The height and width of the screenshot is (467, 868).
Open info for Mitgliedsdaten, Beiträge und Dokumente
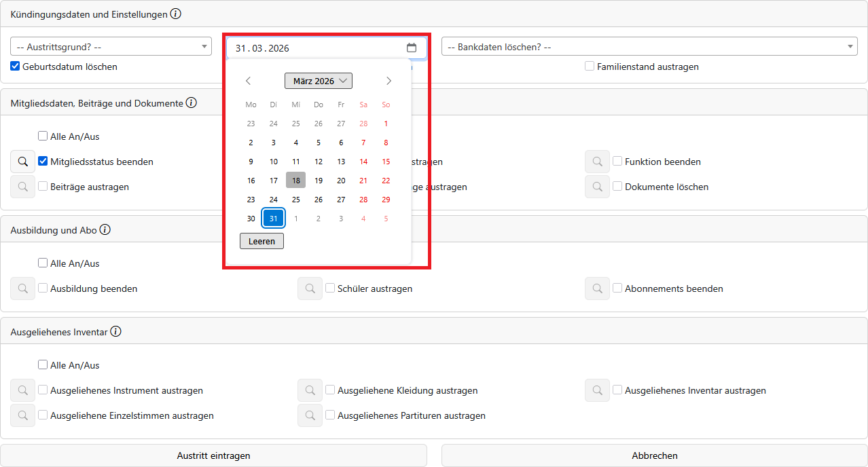point(192,103)
